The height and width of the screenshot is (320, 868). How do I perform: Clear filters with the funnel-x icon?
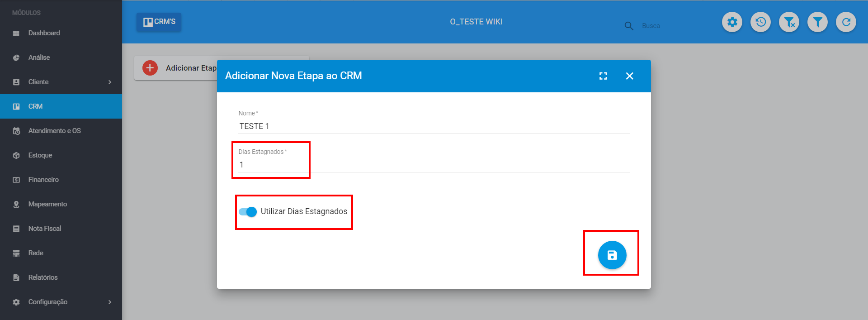click(789, 22)
